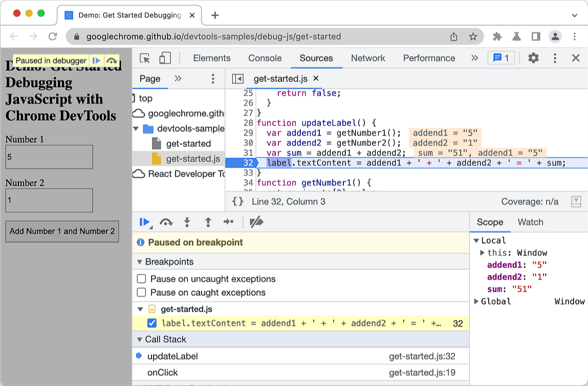Focus the Number 2 input field
The image size is (588, 386).
click(49, 200)
